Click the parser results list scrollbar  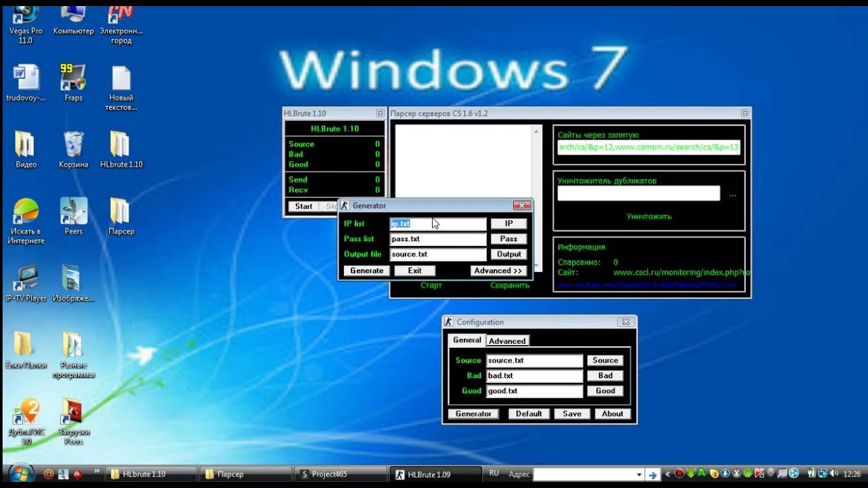(x=538, y=199)
